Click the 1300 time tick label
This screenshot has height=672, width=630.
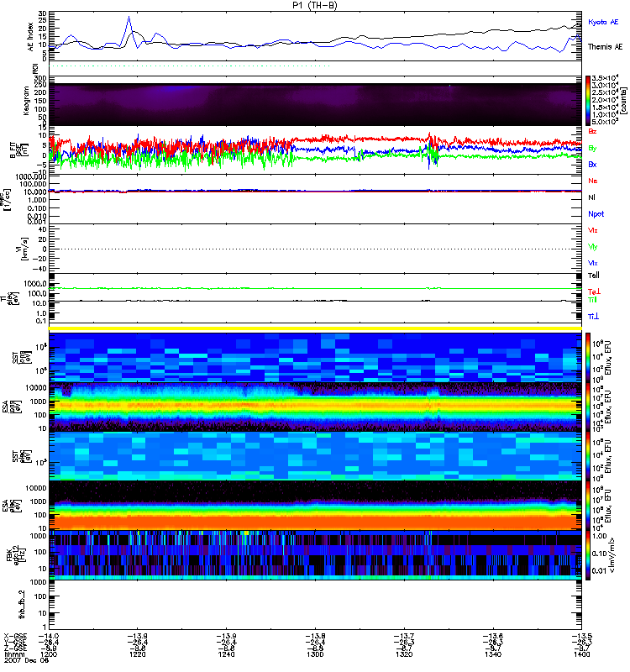(x=315, y=654)
